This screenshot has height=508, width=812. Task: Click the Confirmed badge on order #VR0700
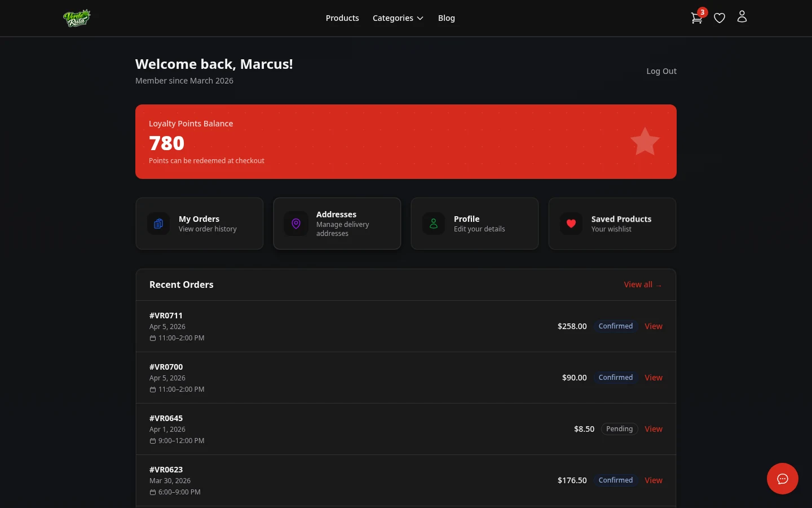[615, 377]
